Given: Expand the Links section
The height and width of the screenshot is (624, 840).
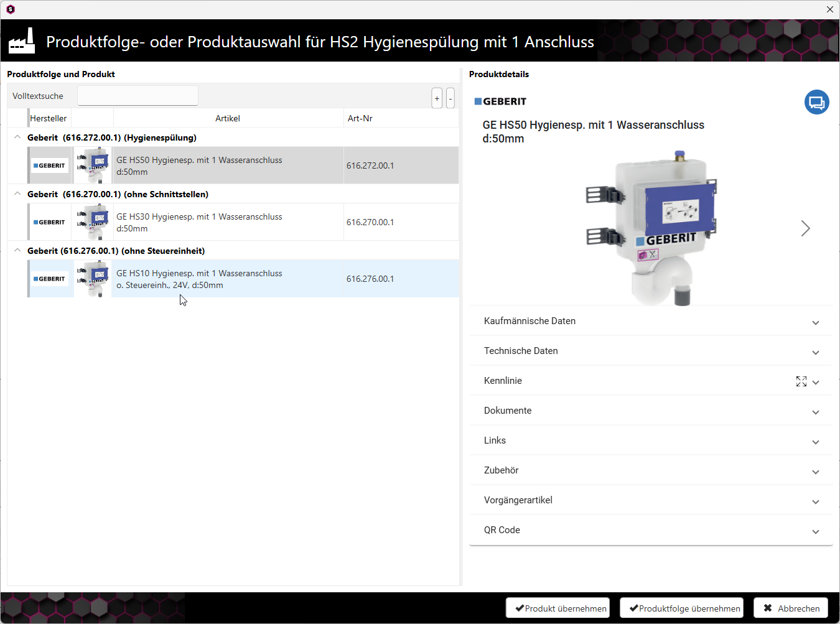Looking at the screenshot, I should (x=651, y=440).
